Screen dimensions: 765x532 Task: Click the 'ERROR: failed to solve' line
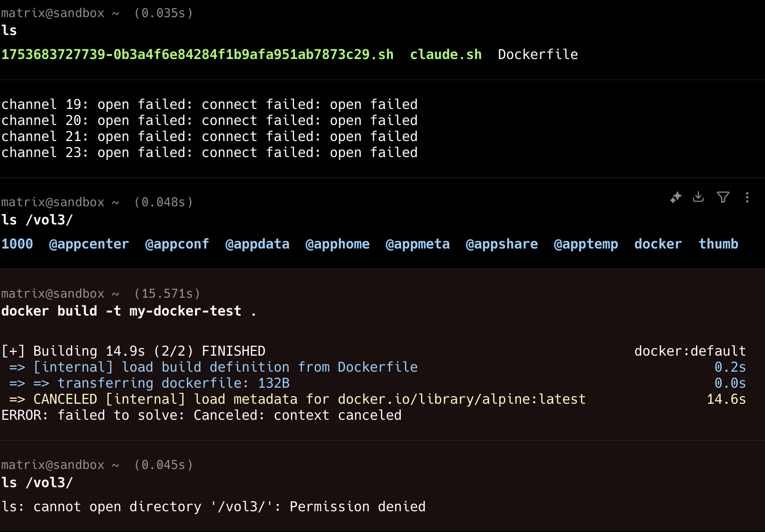[x=201, y=415]
